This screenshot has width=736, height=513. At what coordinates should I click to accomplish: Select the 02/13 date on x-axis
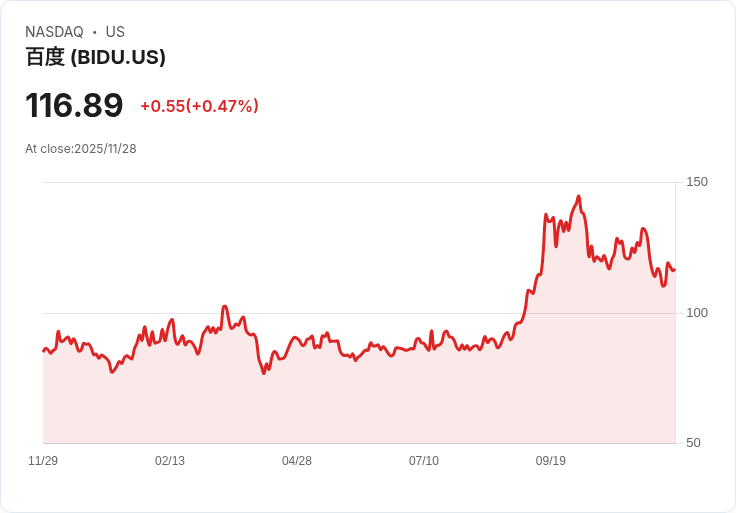click(170, 461)
